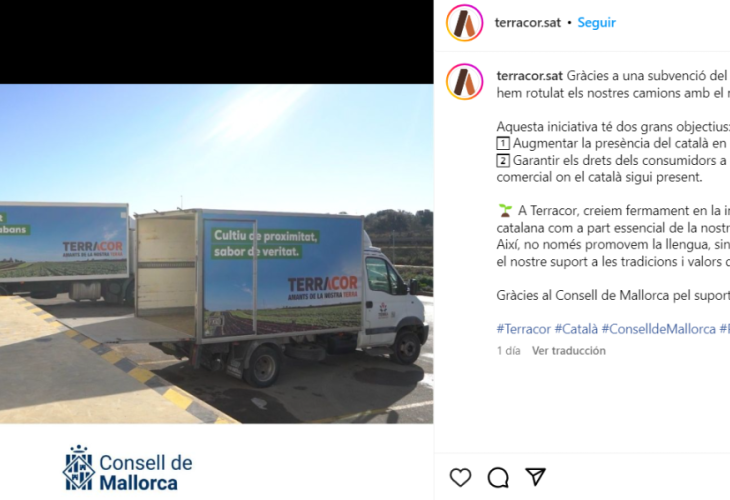Screen dimensions: 730x500
Task: Click the Consell de Mallorca logo
Action: (x=128, y=468)
